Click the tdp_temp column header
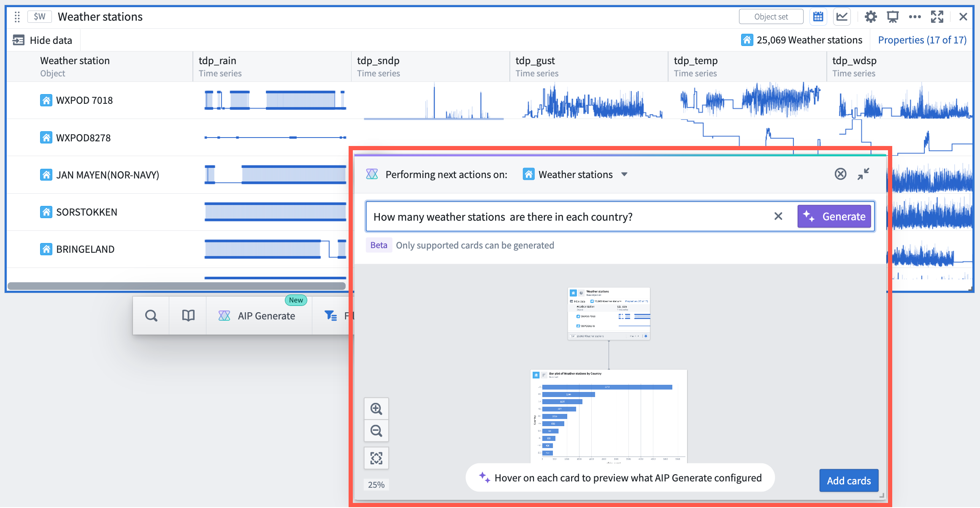The image size is (980, 508). tap(747, 67)
